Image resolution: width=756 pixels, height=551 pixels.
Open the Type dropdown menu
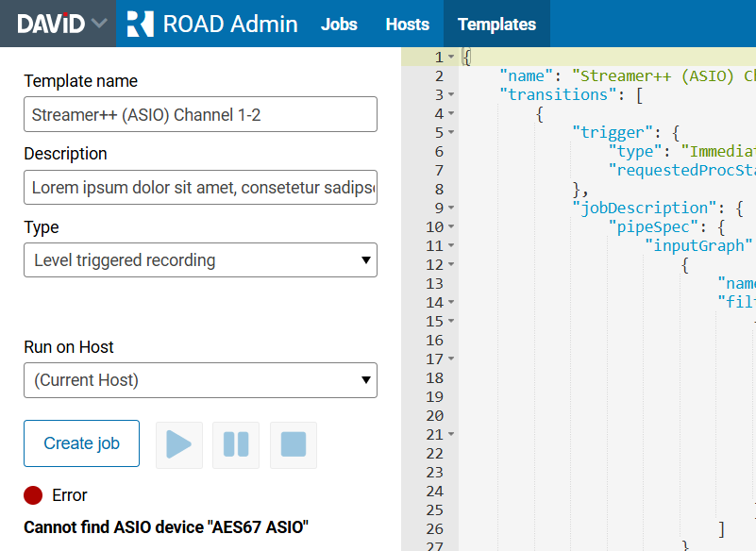200,260
